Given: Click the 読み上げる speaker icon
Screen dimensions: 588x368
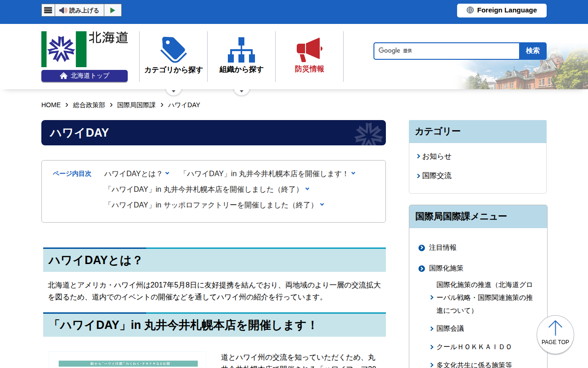Looking at the screenshot, I should (62, 10).
